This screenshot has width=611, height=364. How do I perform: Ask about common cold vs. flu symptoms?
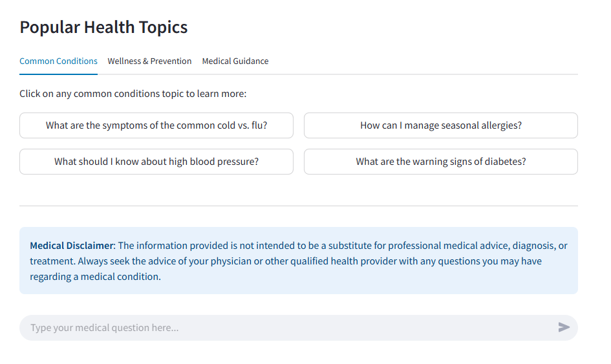click(x=156, y=125)
